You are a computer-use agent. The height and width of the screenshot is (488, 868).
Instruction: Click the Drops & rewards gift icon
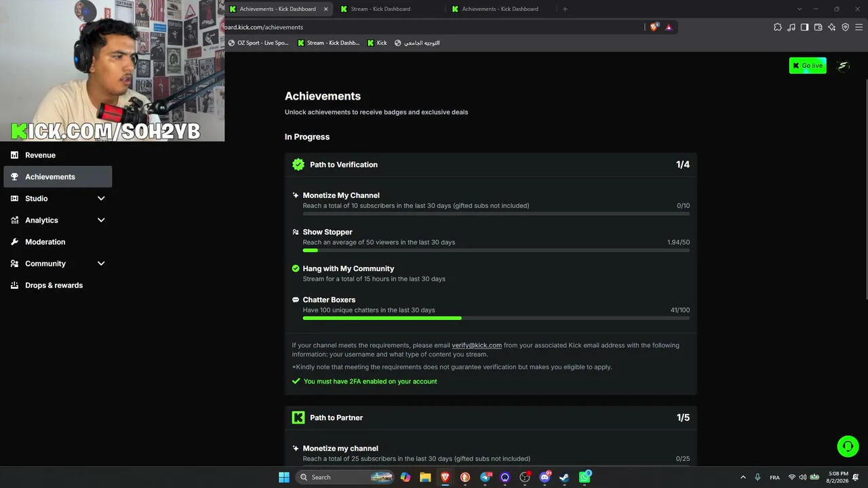14,285
